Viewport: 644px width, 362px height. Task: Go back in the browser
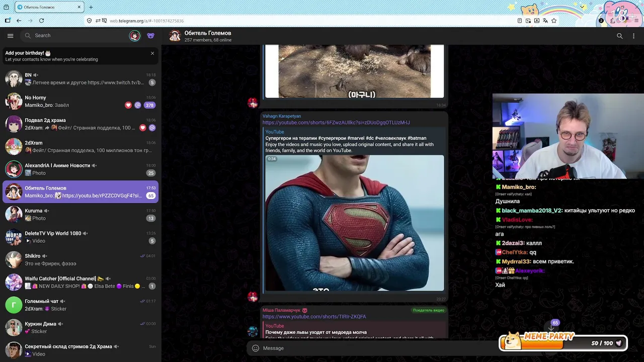pos(19,21)
